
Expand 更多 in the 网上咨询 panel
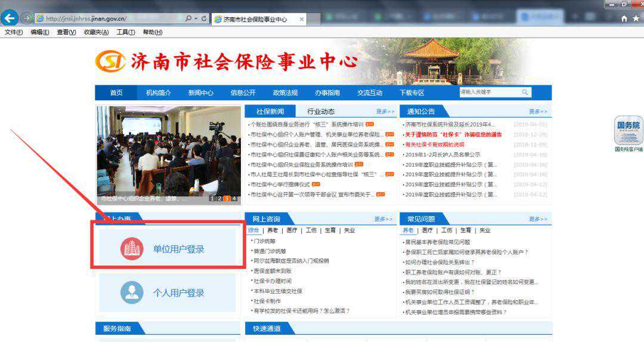pyautogui.click(x=383, y=219)
